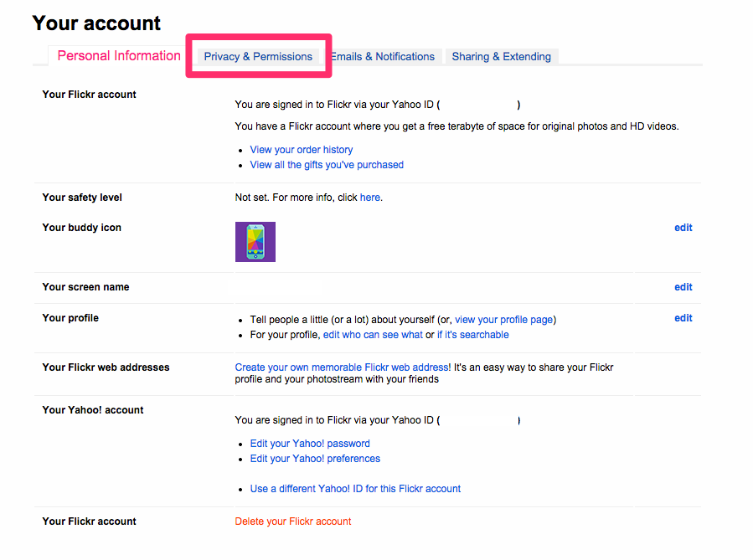Viewport: 753px width, 560px height.
Task: Create your own memorable Flickr web address
Action: coord(342,367)
